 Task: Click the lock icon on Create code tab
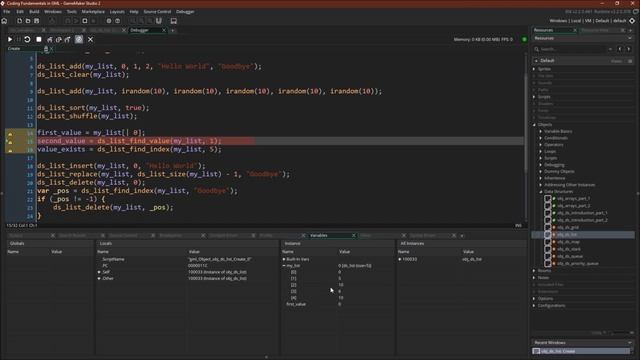point(46,49)
